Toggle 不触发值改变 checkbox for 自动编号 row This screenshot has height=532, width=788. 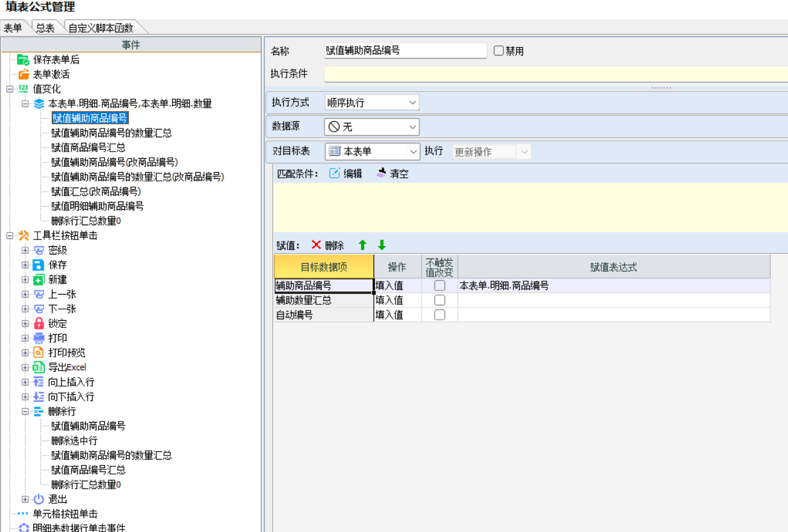tap(439, 315)
